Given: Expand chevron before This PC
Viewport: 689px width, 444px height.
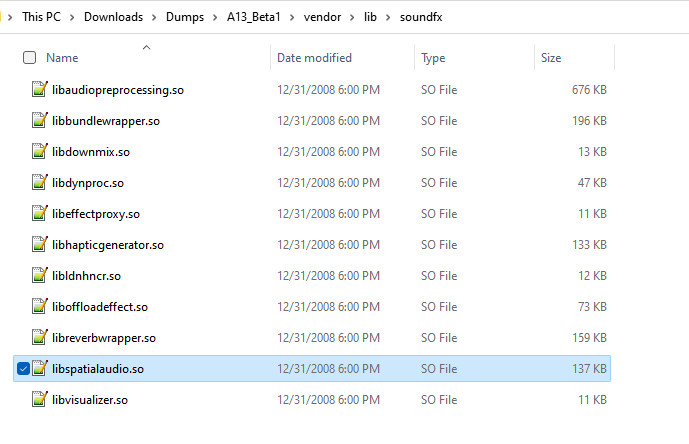Looking at the screenshot, I should 10,17.
